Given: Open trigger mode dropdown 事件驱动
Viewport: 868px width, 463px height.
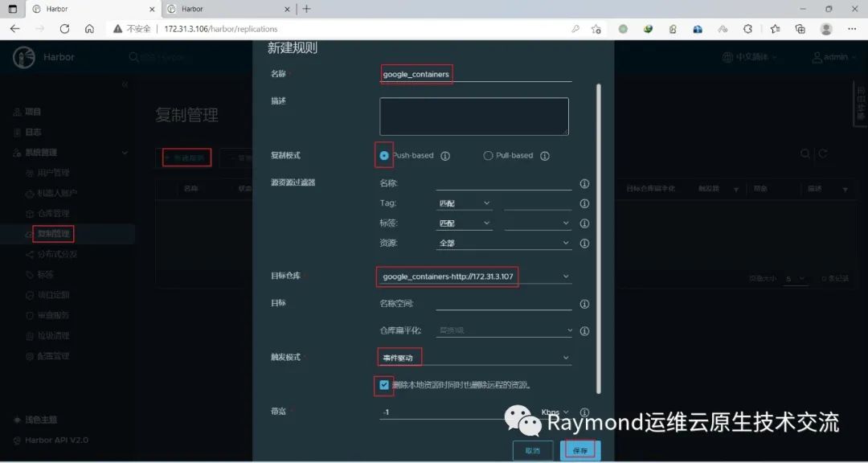Looking at the screenshot, I should (x=476, y=358).
